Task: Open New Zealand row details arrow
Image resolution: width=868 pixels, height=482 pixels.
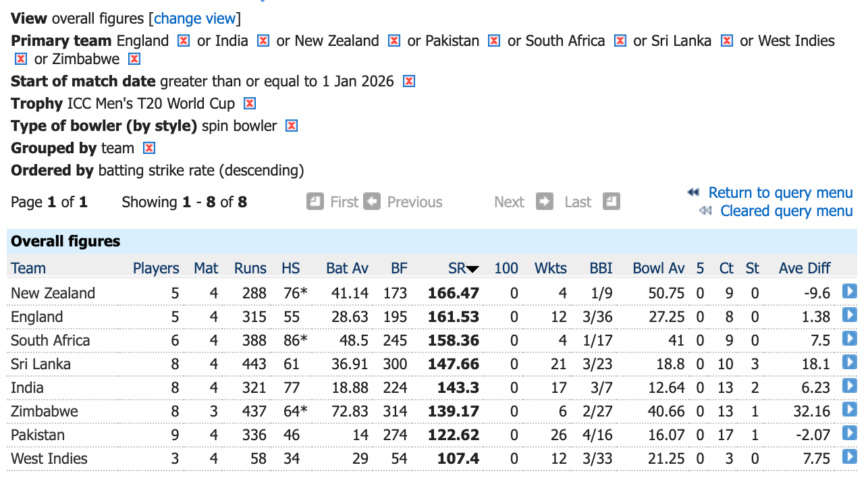Action: click(849, 292)
